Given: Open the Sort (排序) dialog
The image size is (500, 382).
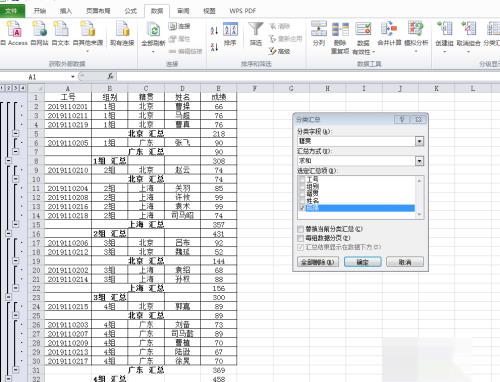Looking at the screenshot, I should [x=230, y=34].
